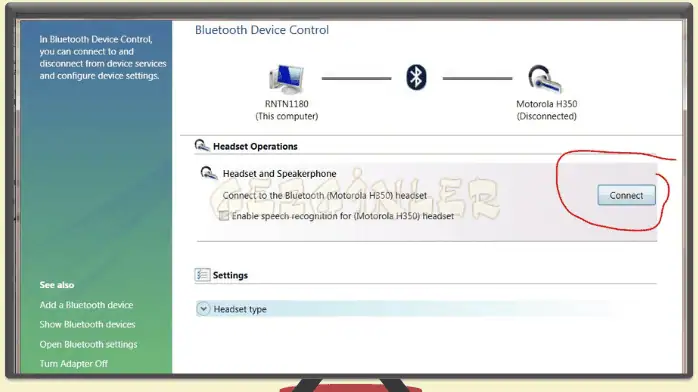Click the Settings section list icon
The height and width of the screenshot is (392, 698).
[202, 275]
